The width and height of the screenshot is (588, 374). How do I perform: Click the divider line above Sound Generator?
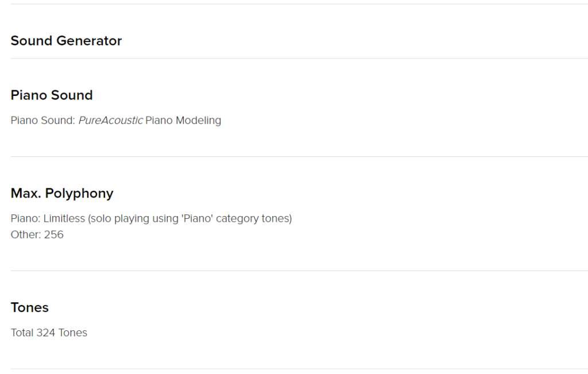click(299, 4)
